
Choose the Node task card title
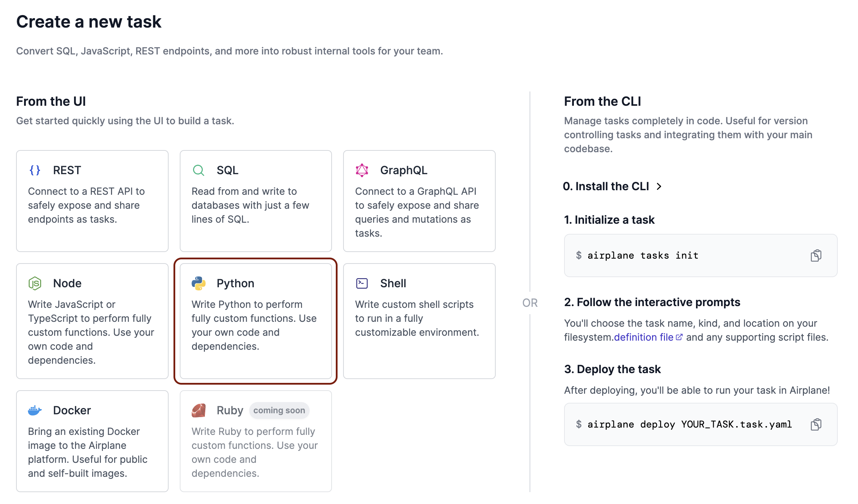coord(67,283)
